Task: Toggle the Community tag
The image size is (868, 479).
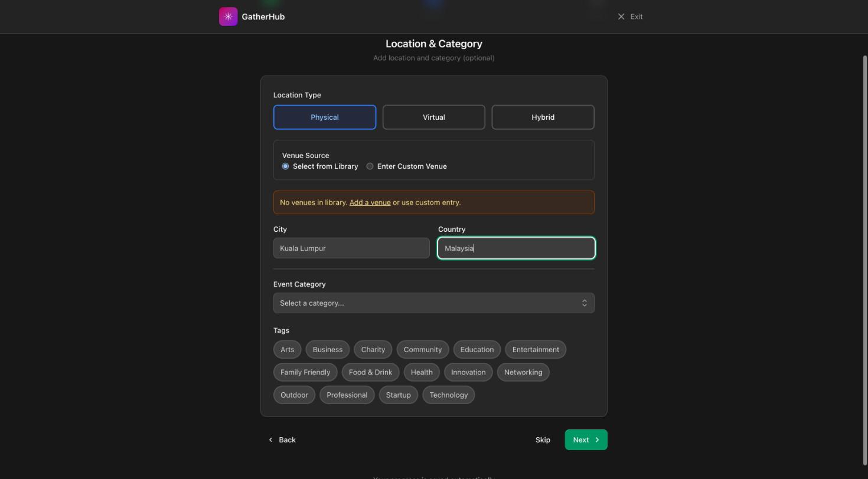Action: pos(423,350)
